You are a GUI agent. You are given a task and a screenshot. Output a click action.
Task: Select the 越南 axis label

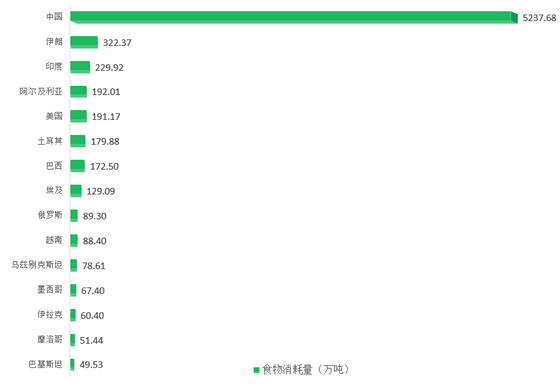[x=54, y=240]
